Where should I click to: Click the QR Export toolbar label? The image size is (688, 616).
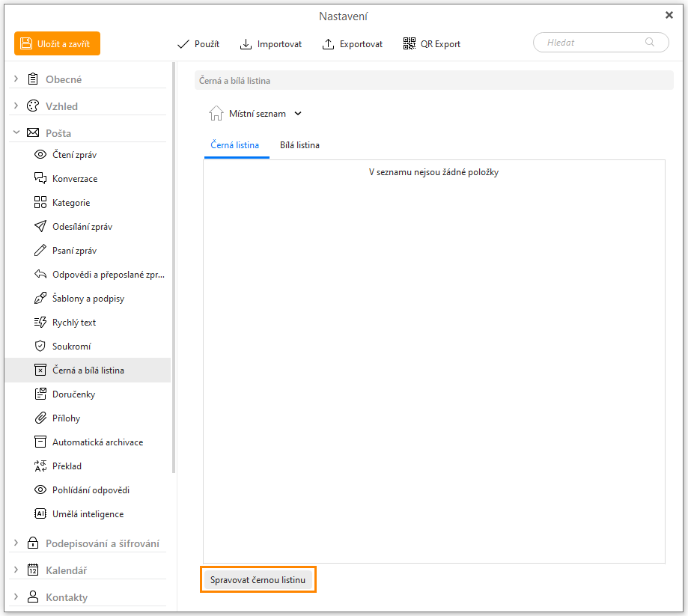(440, 44)
